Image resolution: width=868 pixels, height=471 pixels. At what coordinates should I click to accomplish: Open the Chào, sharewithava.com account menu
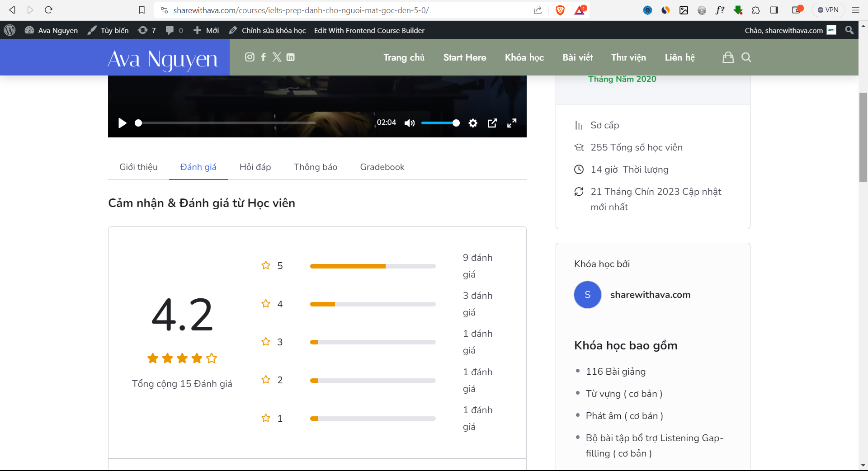(790, 30)
